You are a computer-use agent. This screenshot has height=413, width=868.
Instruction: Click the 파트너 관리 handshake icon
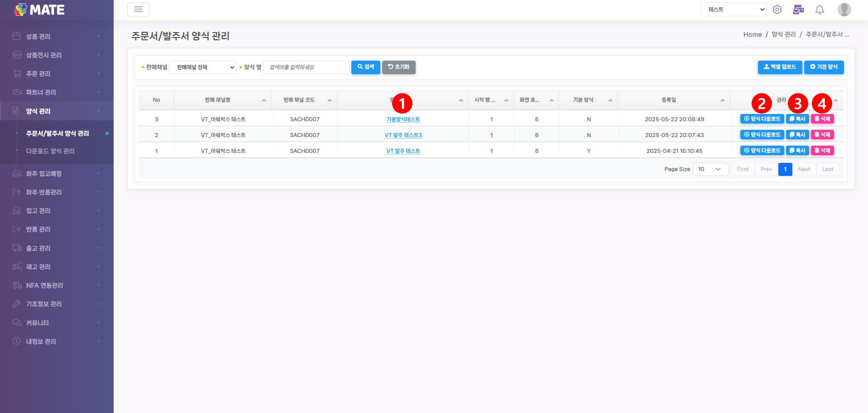point(17,92)
